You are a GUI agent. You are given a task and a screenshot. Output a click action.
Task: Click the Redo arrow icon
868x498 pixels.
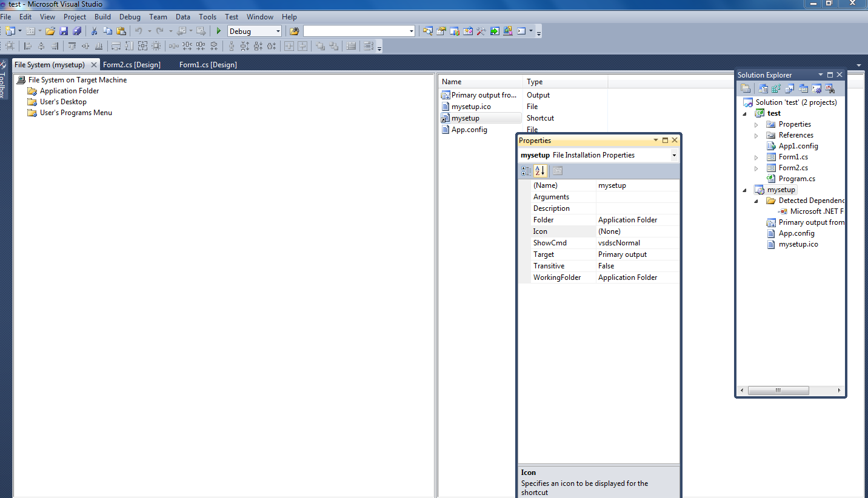tap(160, 31)
